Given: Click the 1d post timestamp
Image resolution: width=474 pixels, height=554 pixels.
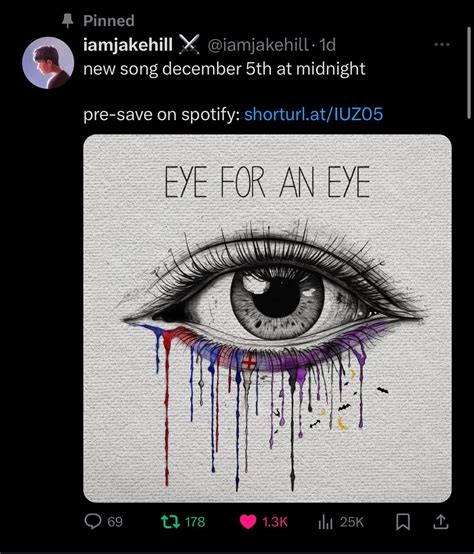Looking at the screenshot, I should point(327,45).
